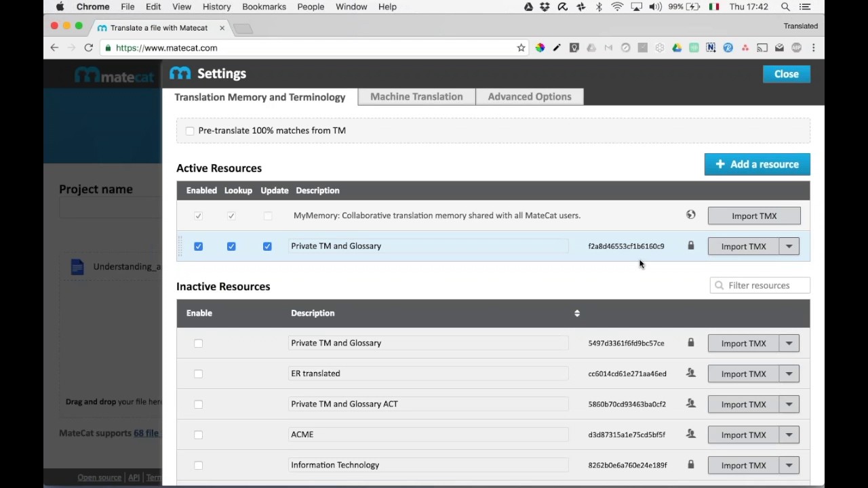Image resolution: width=868 pixels, height=488 pixels.
Task: Switch to Machine Translation tab
Action: (x=416, y=96)
